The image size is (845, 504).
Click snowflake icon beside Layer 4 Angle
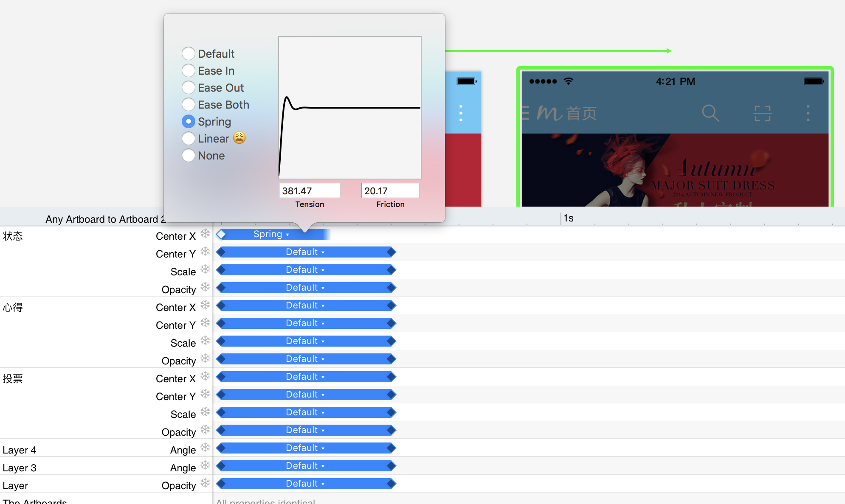pos(205,448)
